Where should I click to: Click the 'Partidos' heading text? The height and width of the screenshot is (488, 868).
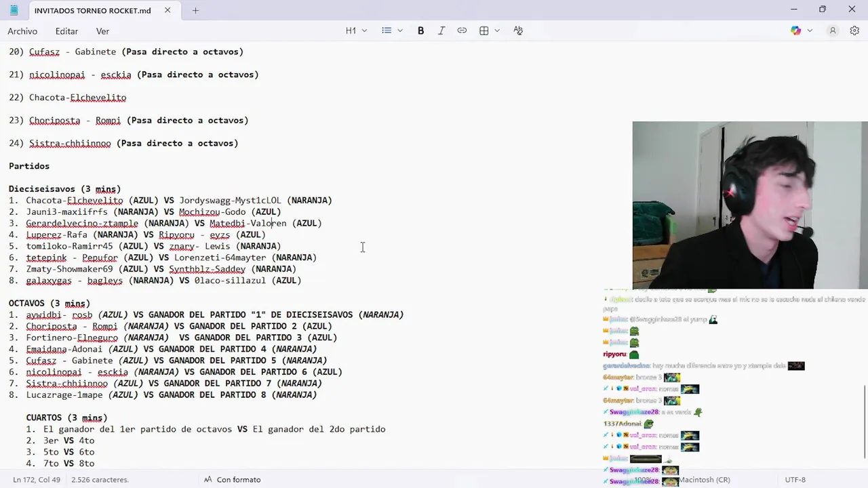[29, 166]
